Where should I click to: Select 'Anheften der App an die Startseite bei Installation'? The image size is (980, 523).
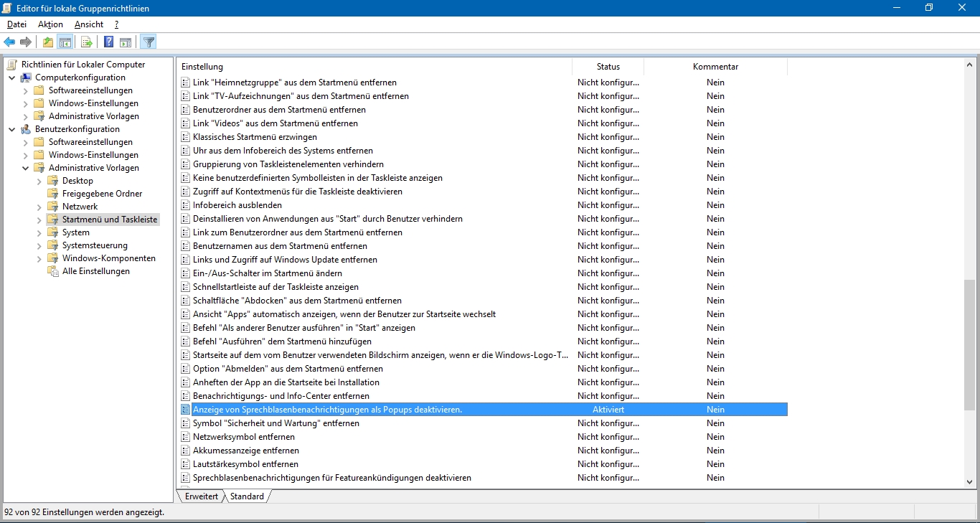pos(286,382)
